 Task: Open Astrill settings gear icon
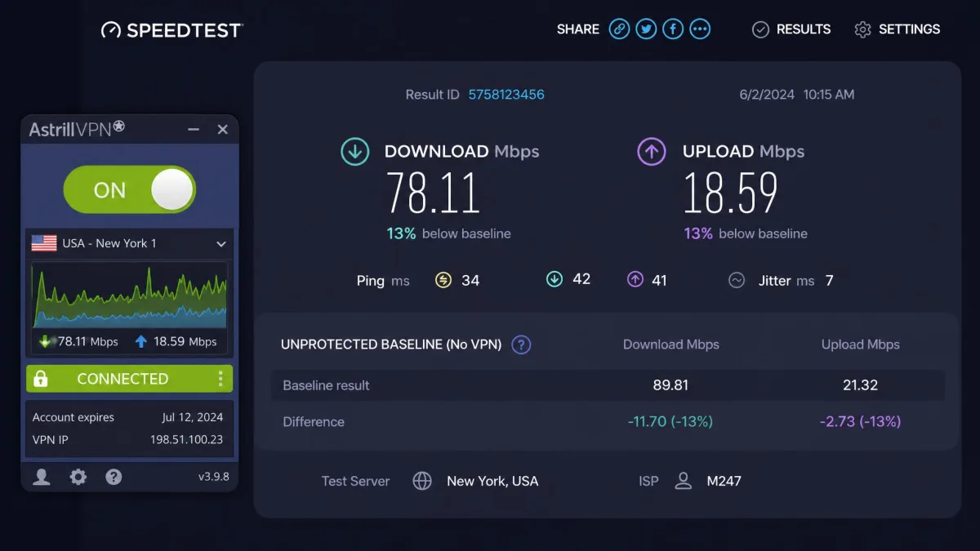78,477
